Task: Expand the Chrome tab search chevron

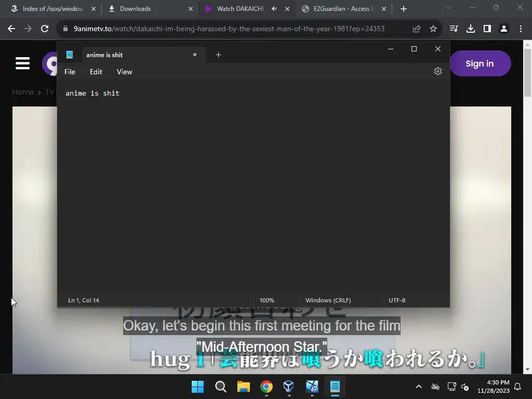Action: (x=448, y=7)
